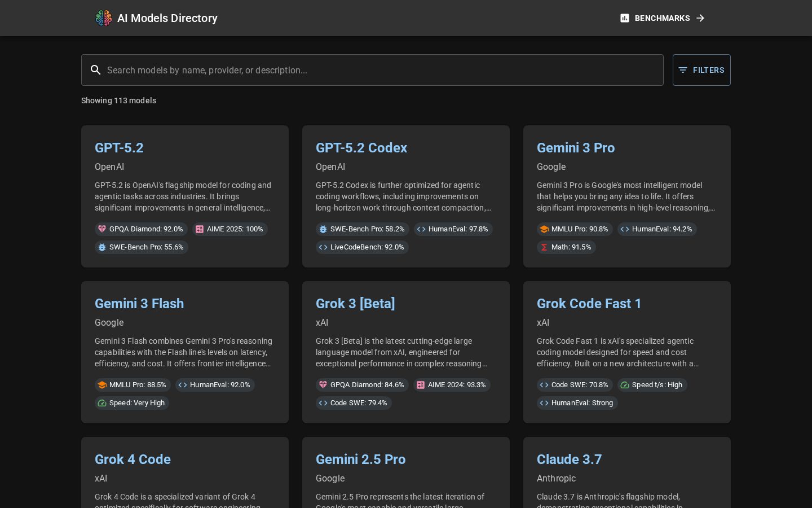Click the GPT-5.2 Codex description text

coord(404,196)
